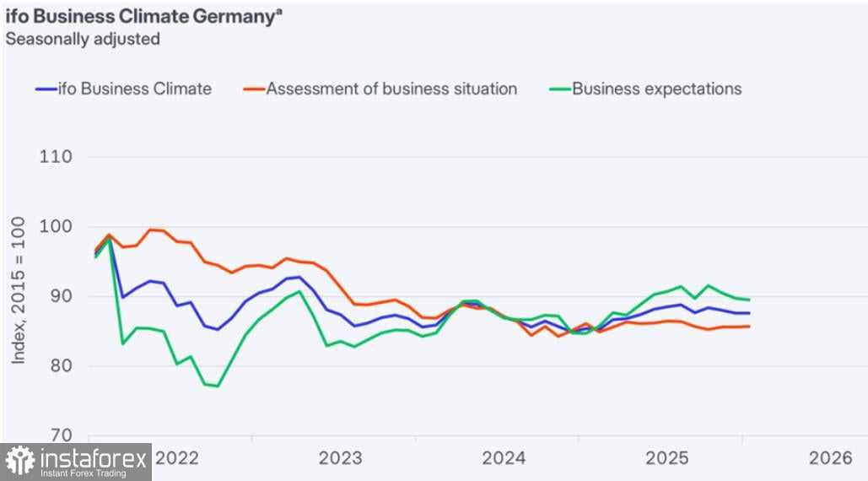Click the 'Seasonally adjusted' subtitle

83,39
